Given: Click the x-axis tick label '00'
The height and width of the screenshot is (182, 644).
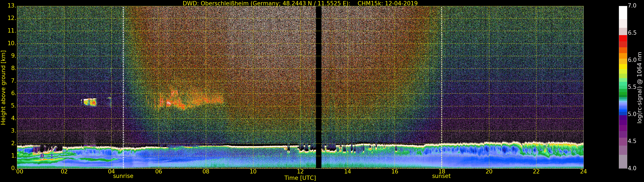Looking at the screenshot, I should [x=20, y=172].
